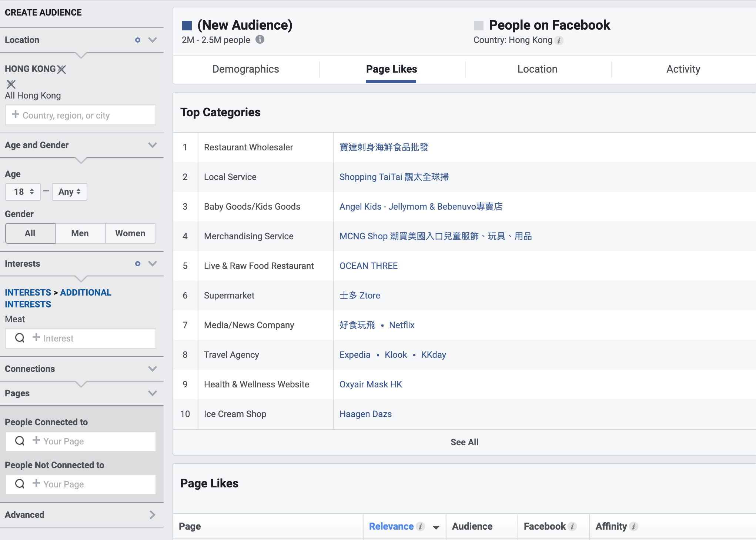
Task: Expand the Advanced section
Action: (152, 515)
